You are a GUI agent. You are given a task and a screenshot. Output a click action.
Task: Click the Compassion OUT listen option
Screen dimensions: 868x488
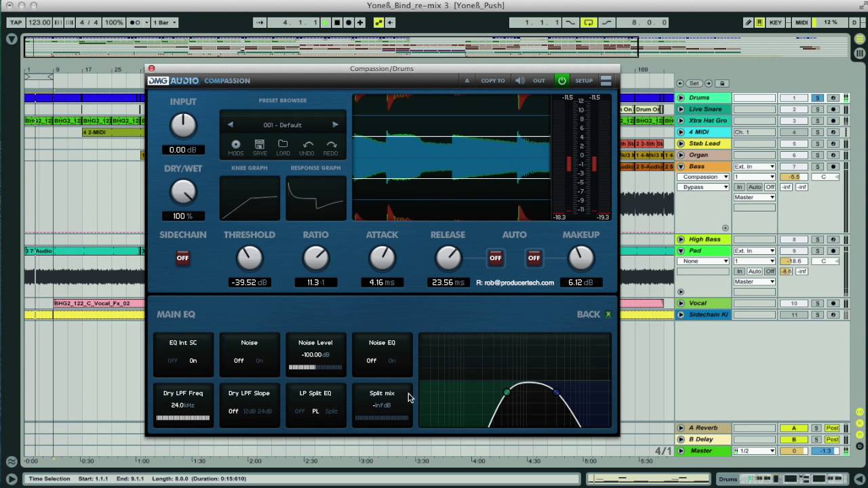coord(538,81)
